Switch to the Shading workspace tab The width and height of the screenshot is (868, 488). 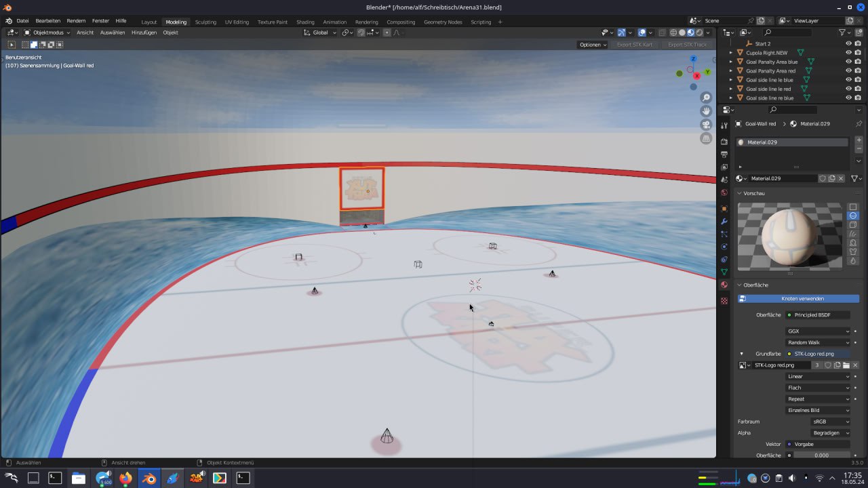[x=305, y=22]
